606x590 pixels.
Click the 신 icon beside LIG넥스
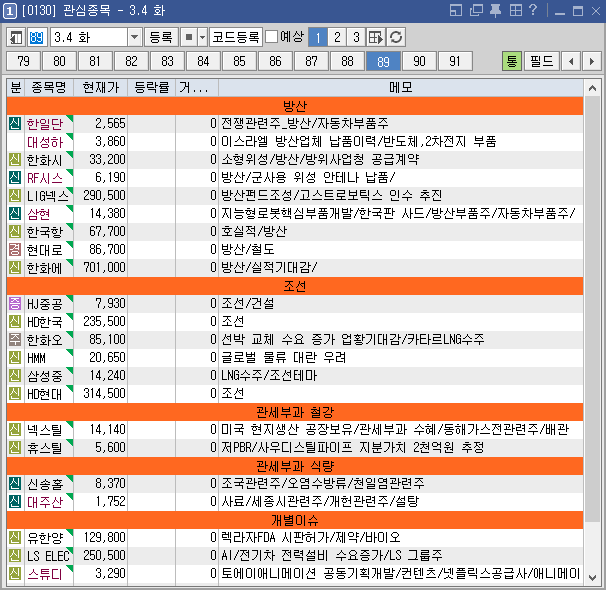tap(15, 196)
